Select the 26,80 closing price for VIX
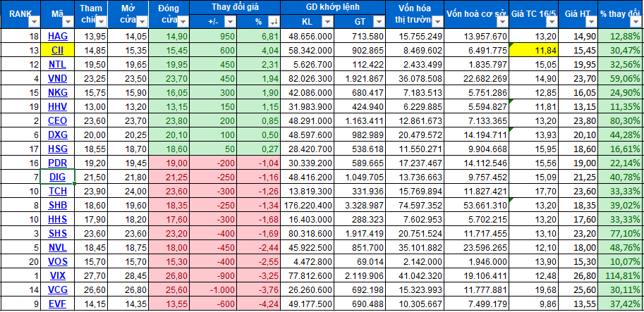The height and width of the screenshot is (312, 644). (x=169, y=277)
